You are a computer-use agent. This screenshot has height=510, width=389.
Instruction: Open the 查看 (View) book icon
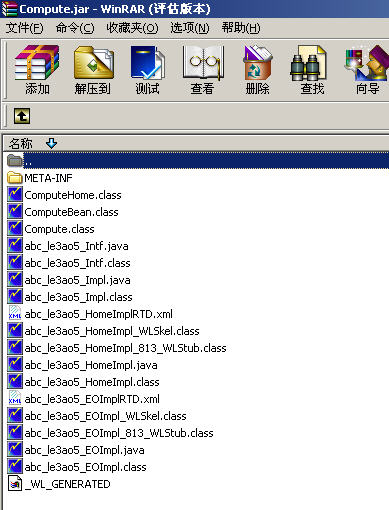click(202, 70)
